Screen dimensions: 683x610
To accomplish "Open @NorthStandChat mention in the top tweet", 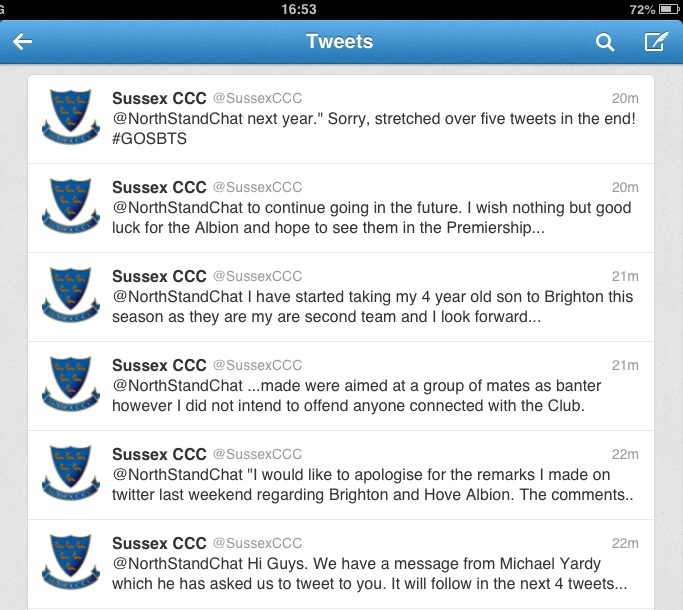I will [x=177, y=119].
